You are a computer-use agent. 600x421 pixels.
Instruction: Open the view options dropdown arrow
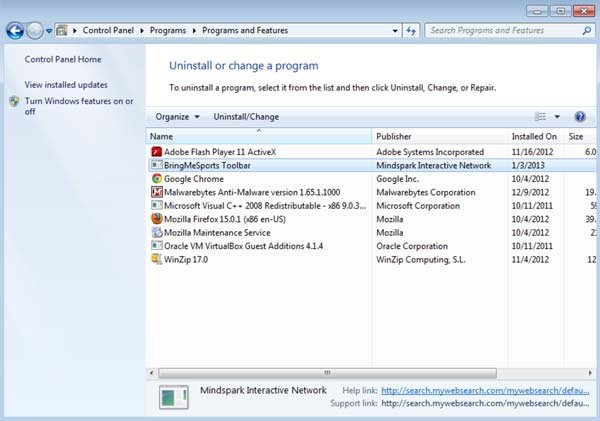(x=557, y=117)
